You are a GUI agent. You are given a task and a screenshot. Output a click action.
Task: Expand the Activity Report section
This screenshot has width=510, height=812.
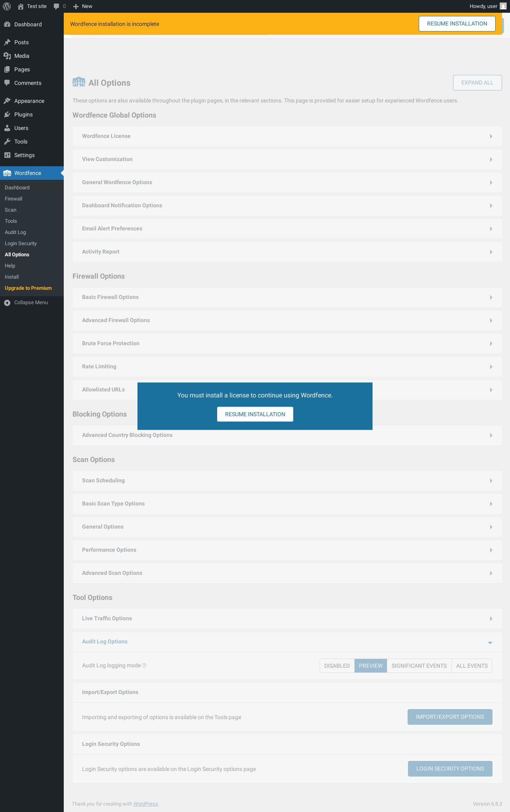pyautogui.click(x=287, y=252)
